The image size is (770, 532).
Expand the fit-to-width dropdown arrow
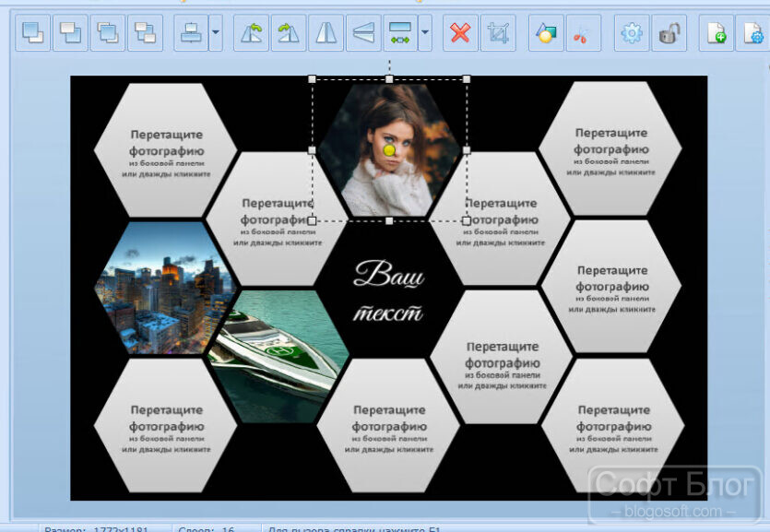pyautogui.click(x=425, y=33)
